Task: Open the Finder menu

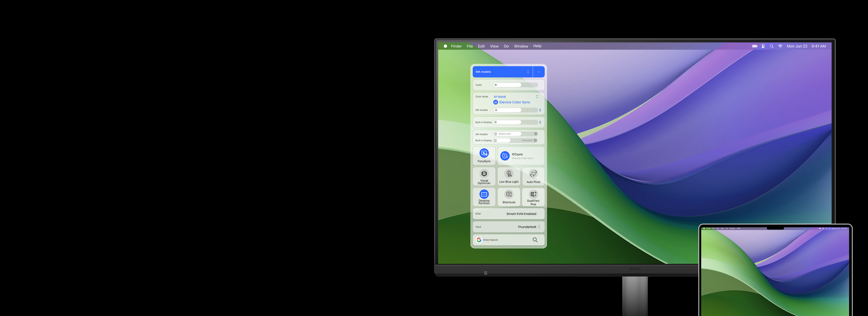Action: pyautogui.click(x=456, y=46)
